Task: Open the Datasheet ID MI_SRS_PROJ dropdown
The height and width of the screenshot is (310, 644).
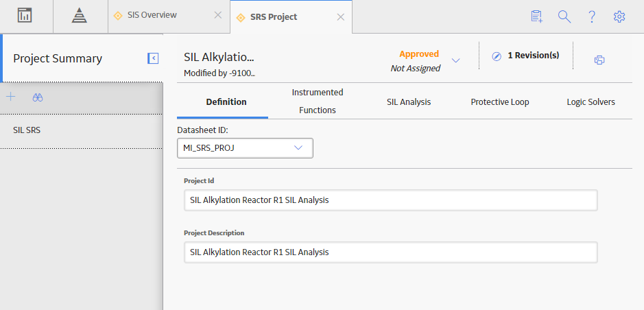Action: click(x=246, y=148)
